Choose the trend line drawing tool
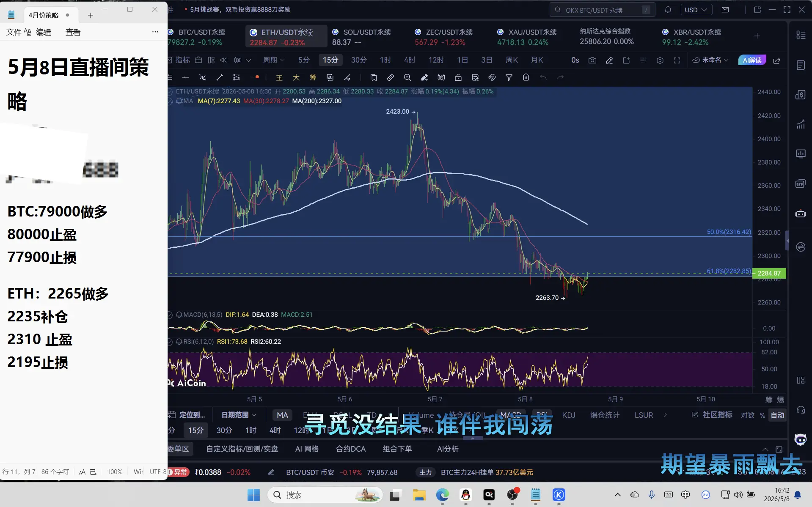 pyautogui.click(x=220, y=77)
